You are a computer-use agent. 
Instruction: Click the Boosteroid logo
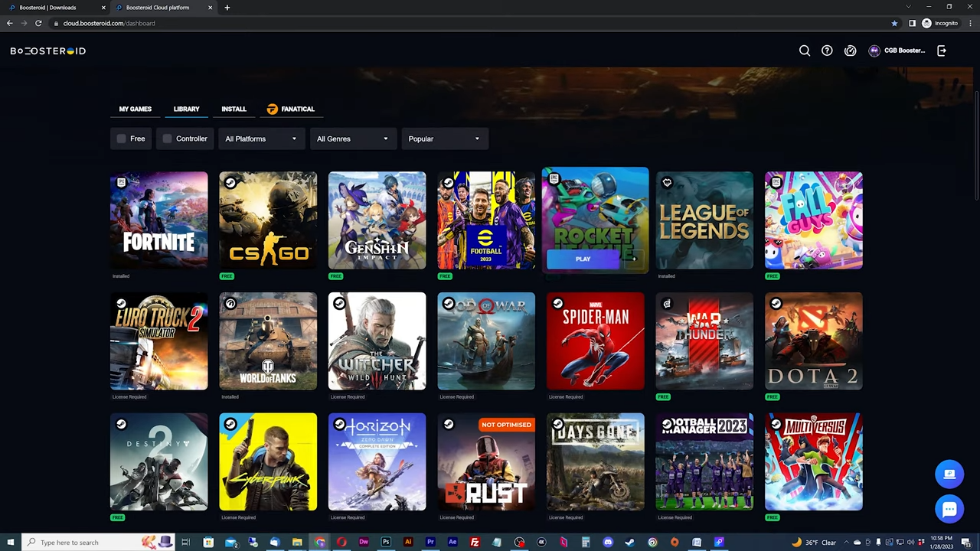(48, 51)
